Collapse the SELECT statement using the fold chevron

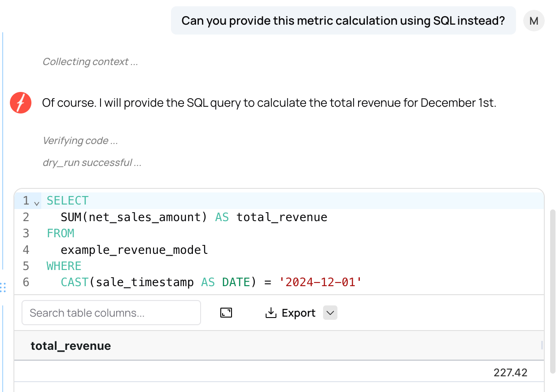[37, 203]
